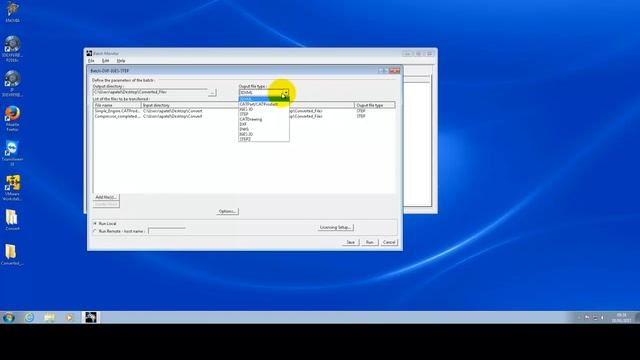
Task: Open the Options... button
Action: coord(227,211)
